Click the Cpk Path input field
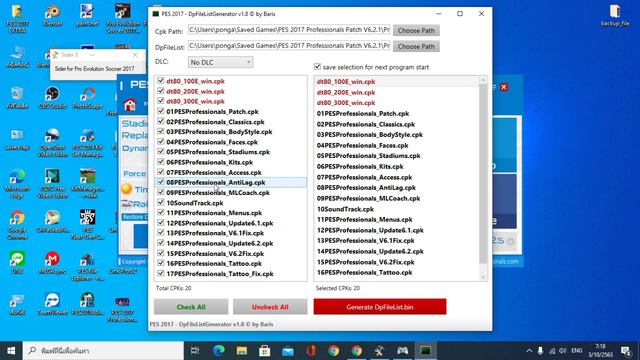The width and height of the screenshot is (640, 360). click(x=289, y=30)
